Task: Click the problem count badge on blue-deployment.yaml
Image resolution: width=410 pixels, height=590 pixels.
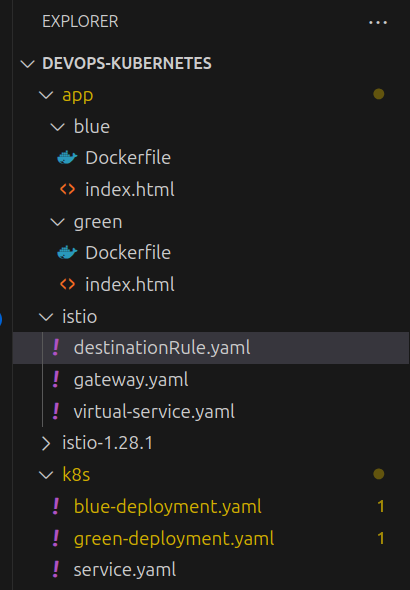Action: (x=381, y=506)
